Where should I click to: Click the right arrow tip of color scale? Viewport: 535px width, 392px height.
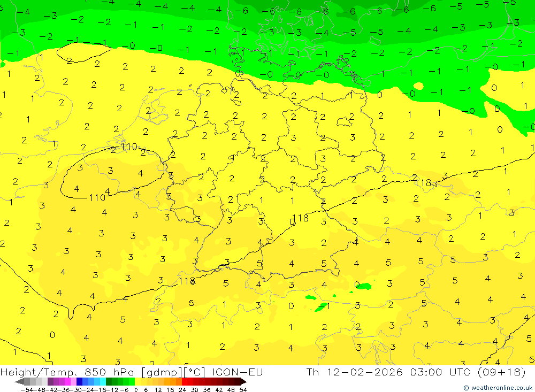pos(243,381)
